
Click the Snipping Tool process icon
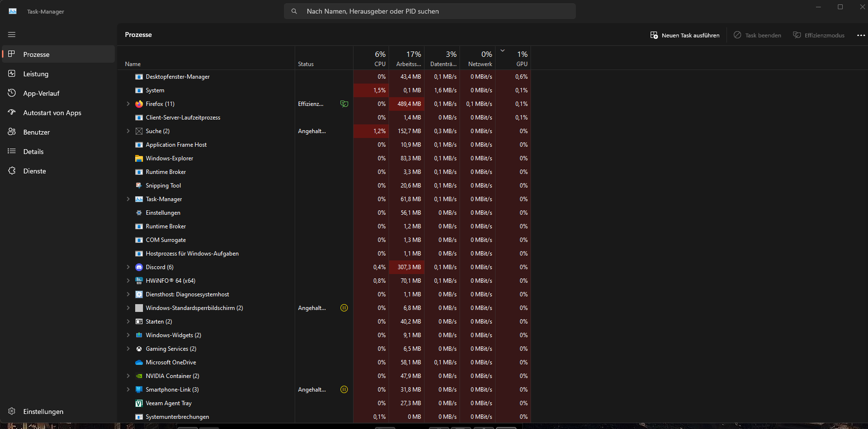(x=139, y=186)
